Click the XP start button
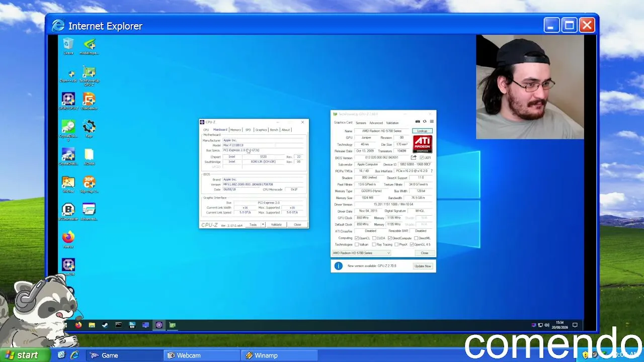Viewport: 644px width, 362px height. tap(25, 355)
